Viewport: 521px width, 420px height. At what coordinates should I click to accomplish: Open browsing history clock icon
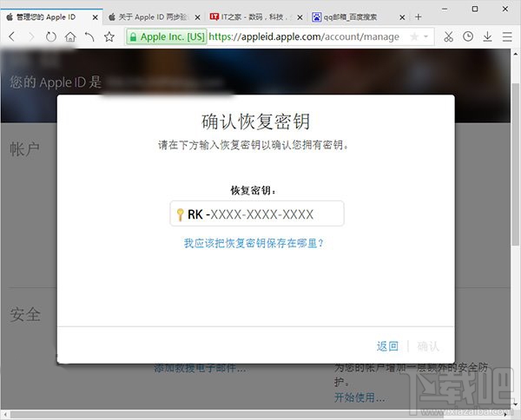tap(468, 36)
